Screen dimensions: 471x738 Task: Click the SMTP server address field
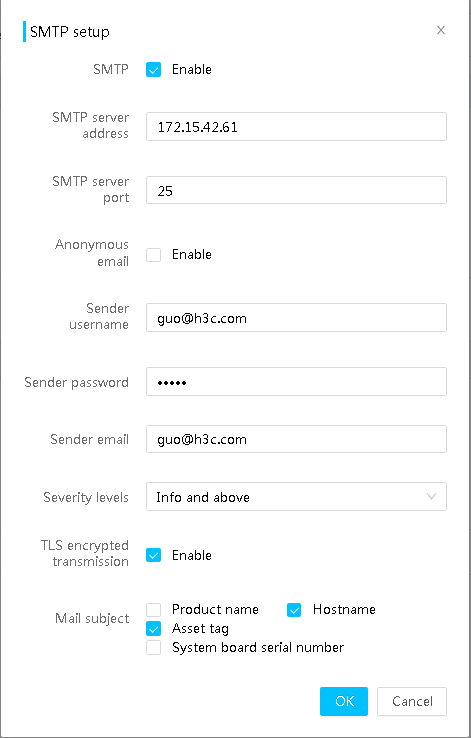296,126
